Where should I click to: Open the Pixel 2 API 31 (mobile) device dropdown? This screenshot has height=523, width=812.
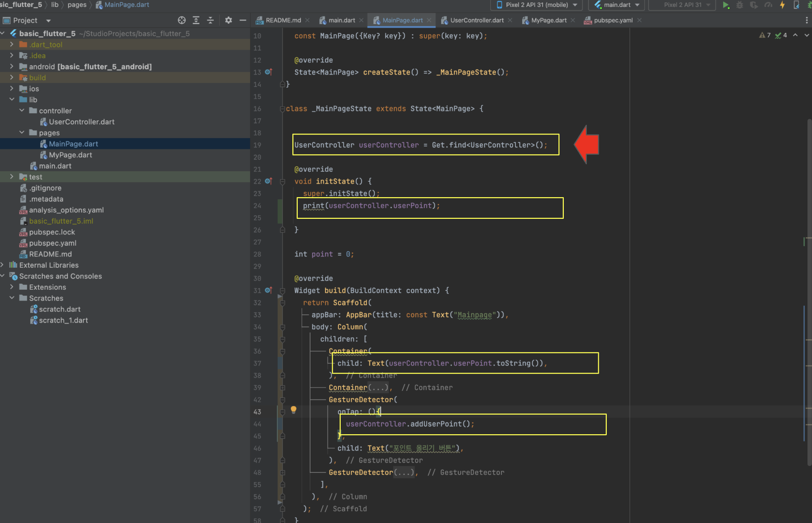tap(537, 5)
